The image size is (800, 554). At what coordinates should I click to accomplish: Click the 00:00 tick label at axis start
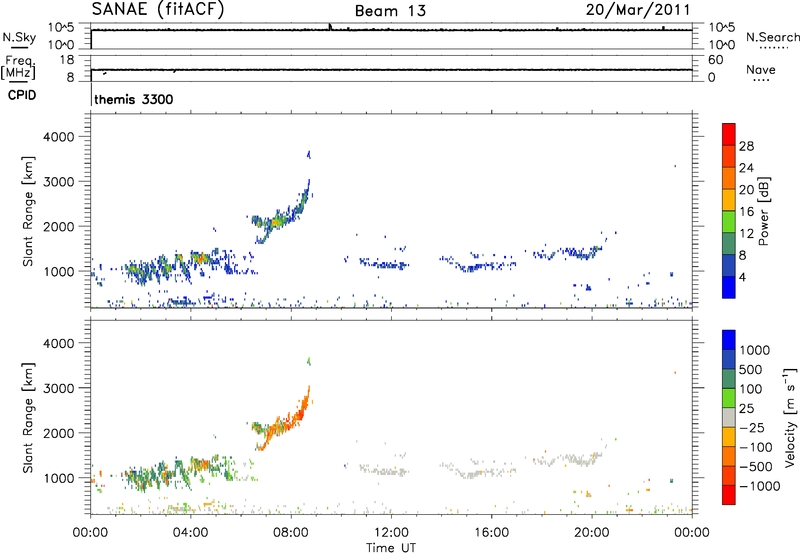click(90, 533)
